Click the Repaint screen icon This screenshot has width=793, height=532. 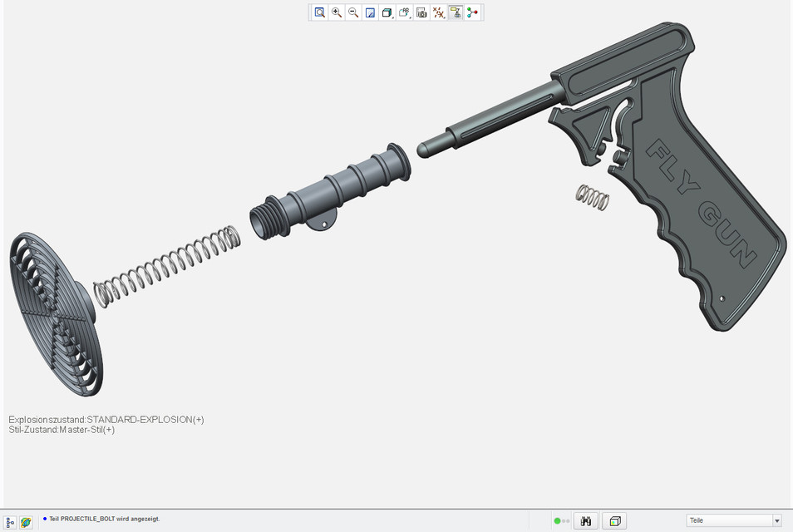click(x=371, y=12)
